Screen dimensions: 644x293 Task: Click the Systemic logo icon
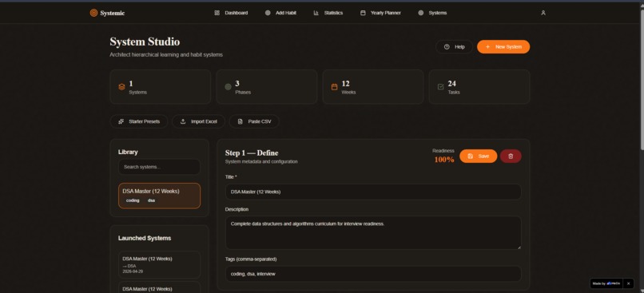click(93, 13)
